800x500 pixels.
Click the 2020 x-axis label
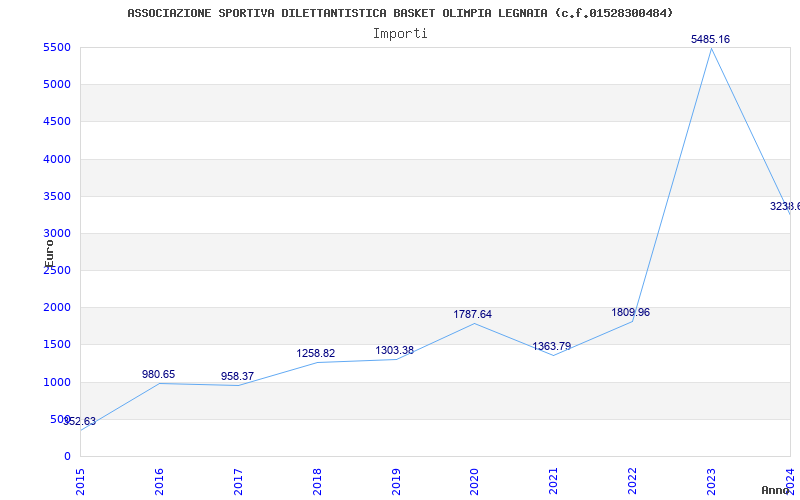click(x=474, y=482)
